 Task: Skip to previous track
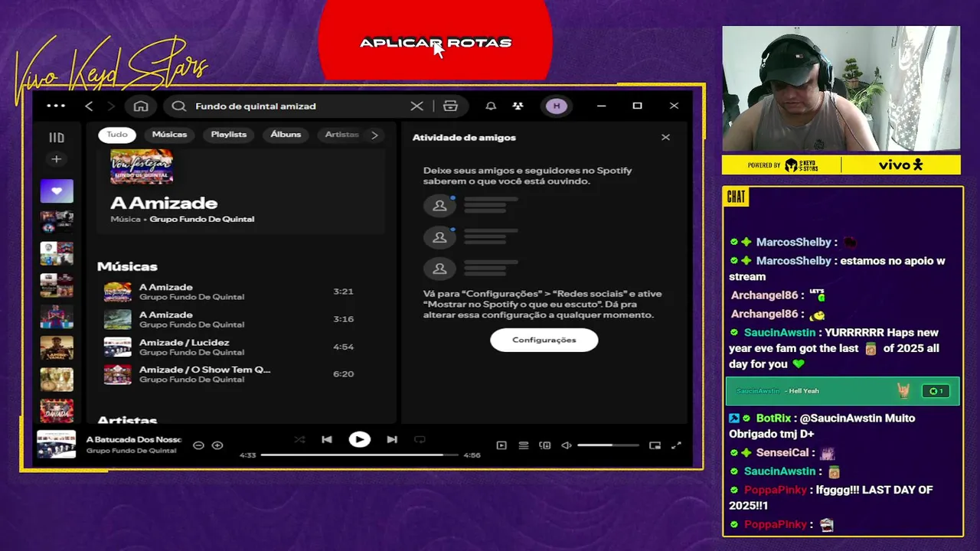coord(327,439)
